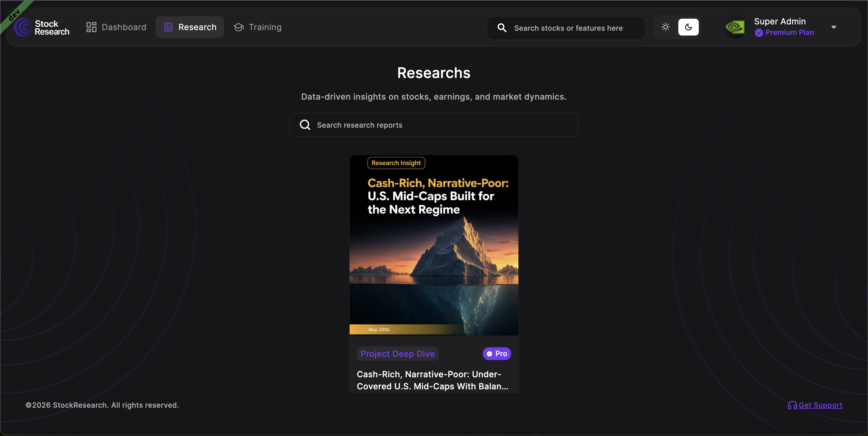The height and width of the screenshot is (436, 868).
Task: Click the research reports search magnifier icon
Action: pos(305,125)
